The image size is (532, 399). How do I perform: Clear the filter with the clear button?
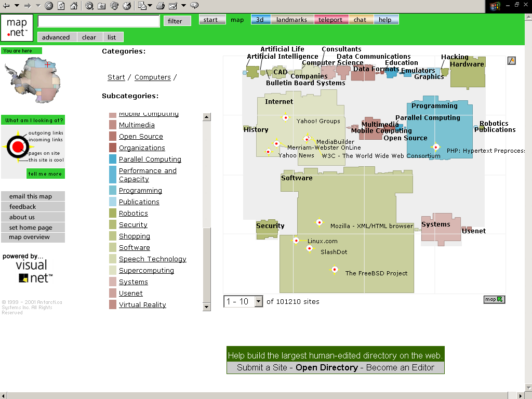[89, 37]
